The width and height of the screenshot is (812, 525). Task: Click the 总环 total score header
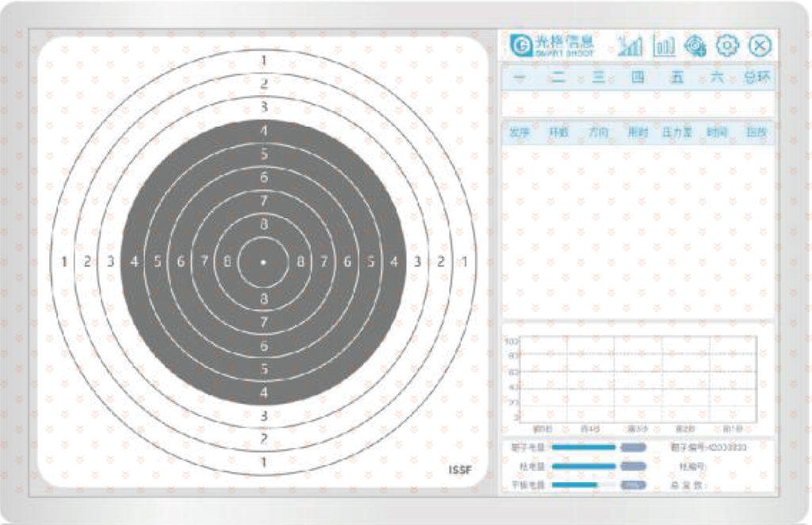point(758,78)
